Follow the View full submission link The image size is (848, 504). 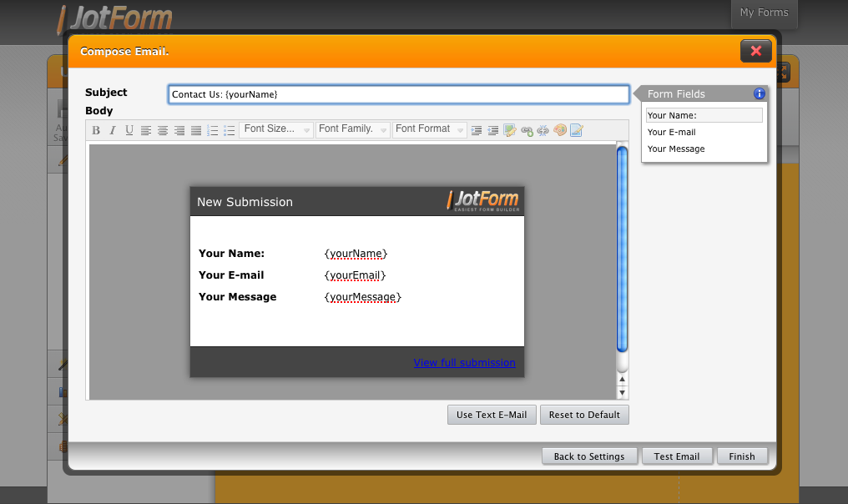click(x=464, y=362)
